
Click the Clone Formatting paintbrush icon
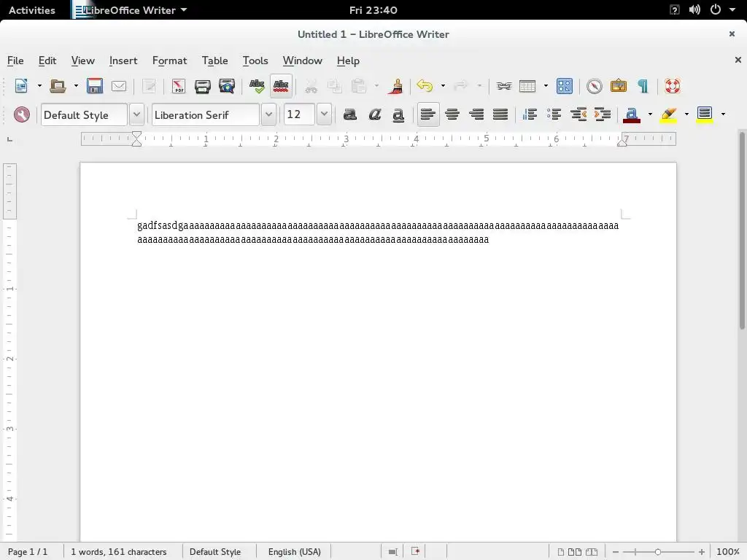[395, 86]
